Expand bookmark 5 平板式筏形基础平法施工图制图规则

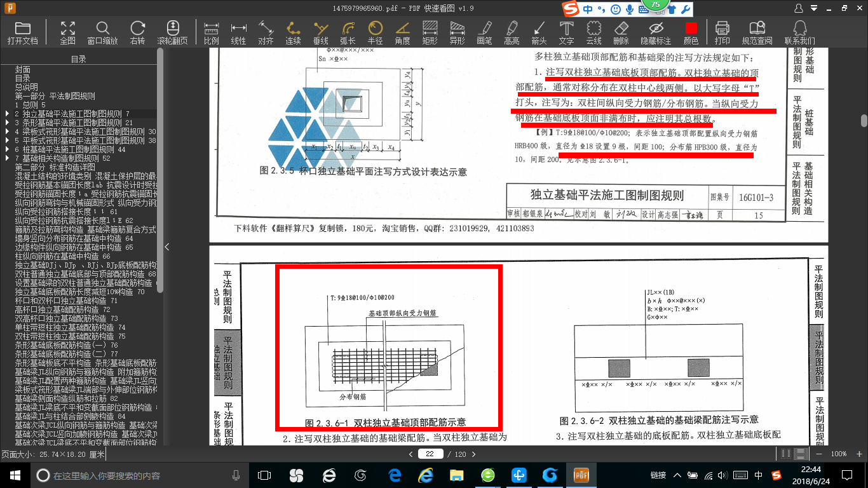[7, 140]
